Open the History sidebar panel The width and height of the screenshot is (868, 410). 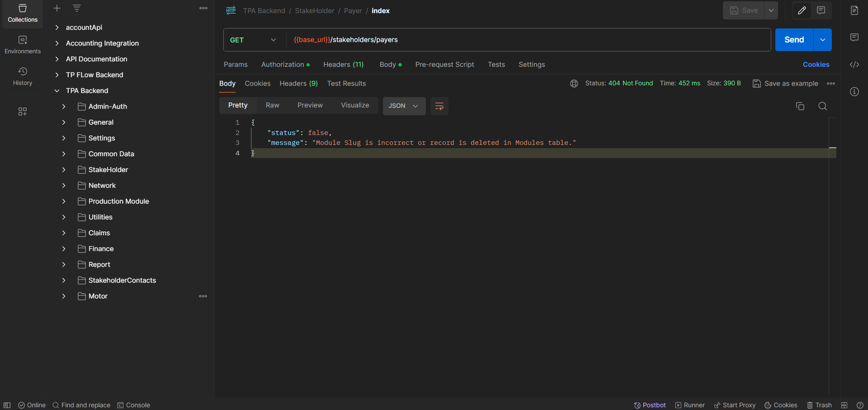click(x=23, y=76)
